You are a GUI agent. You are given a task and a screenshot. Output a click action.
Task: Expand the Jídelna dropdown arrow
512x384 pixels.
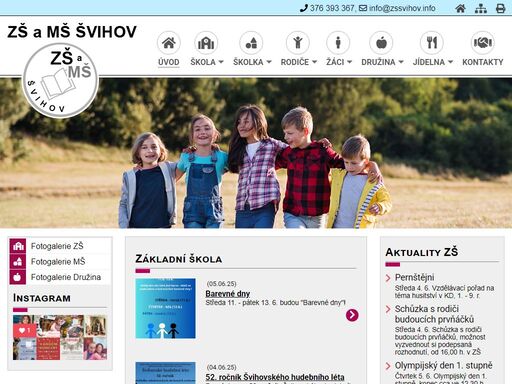point(450,62)
